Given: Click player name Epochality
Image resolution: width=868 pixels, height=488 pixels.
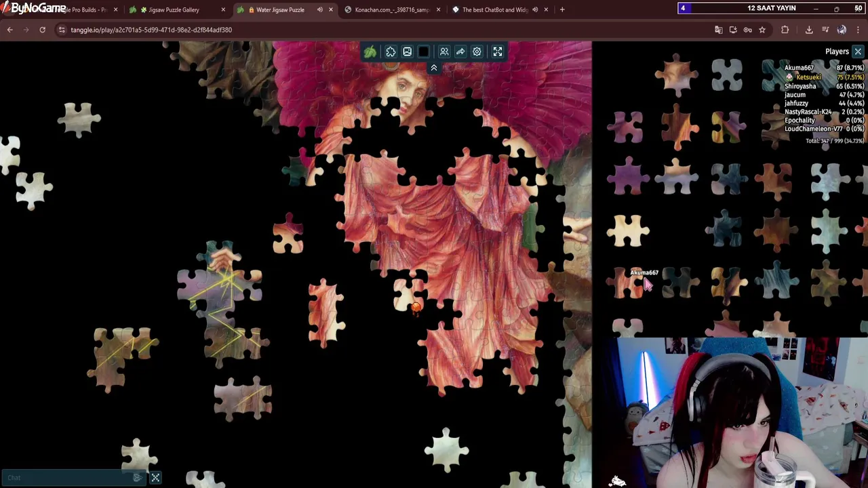Looking at the screenshot, I should [800, 120].
